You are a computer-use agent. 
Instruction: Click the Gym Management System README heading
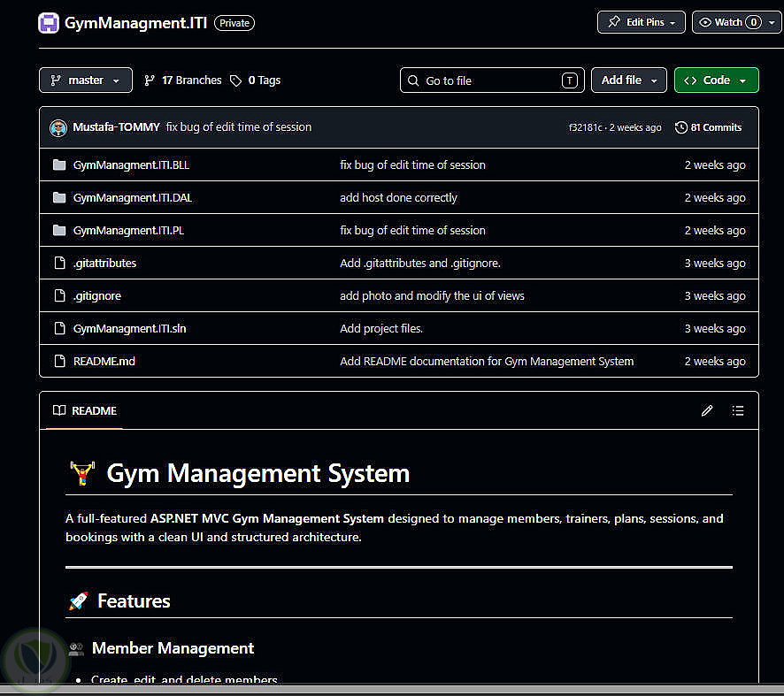[258, 473]
